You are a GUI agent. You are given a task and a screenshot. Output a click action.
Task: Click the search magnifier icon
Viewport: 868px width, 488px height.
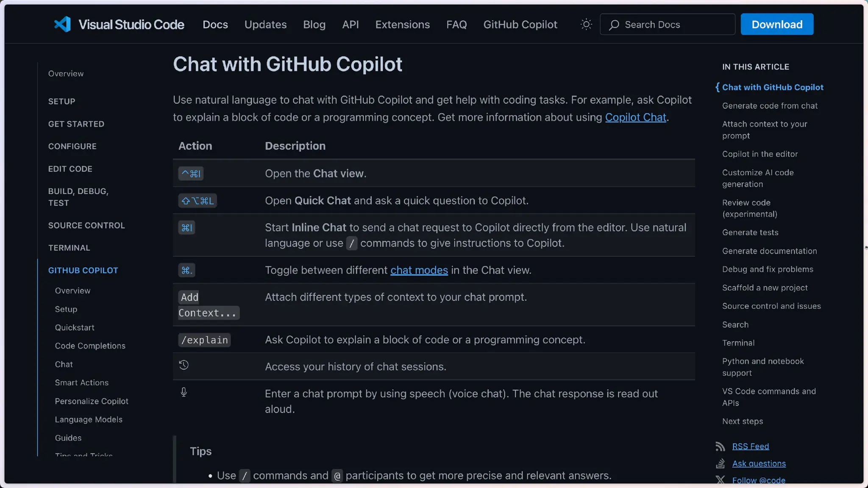pos(614,25)
